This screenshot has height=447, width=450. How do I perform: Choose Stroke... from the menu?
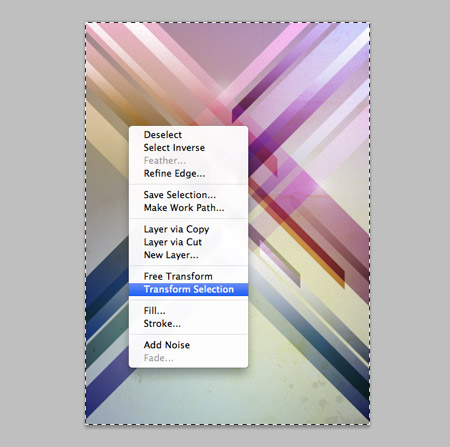pyautogui.click(x=188, y=324)
